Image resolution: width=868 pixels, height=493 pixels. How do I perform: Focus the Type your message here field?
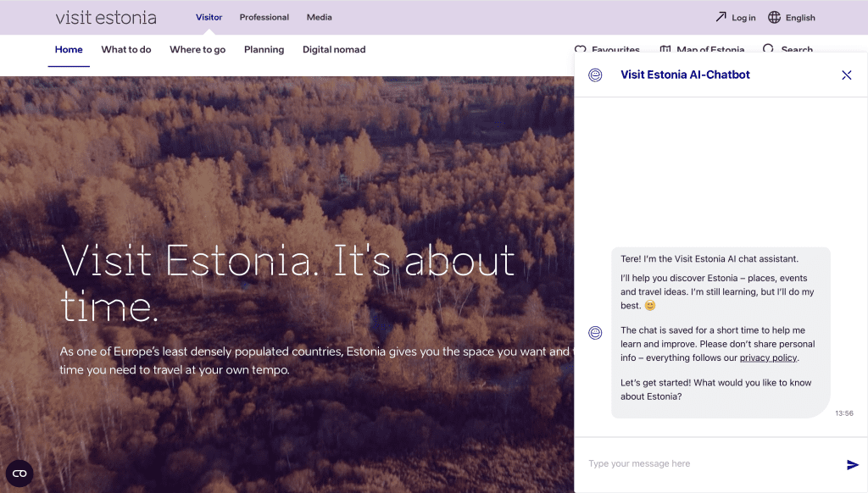(708, 464)
